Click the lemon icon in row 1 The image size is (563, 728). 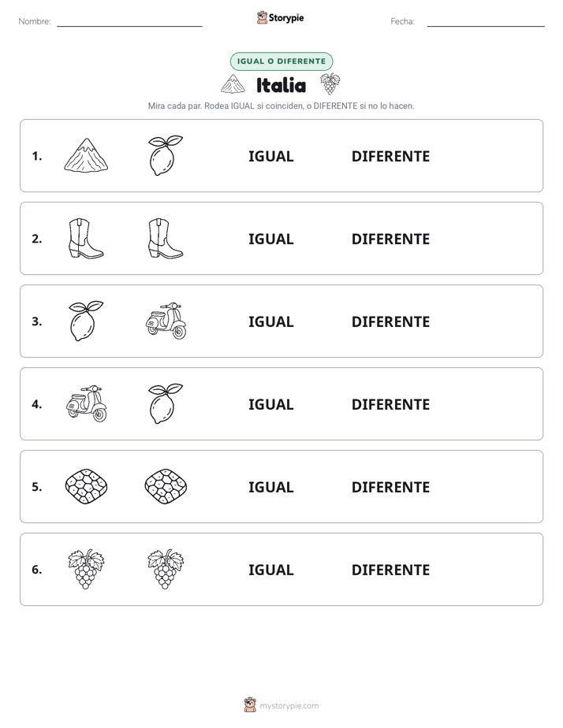coord(166,155)
